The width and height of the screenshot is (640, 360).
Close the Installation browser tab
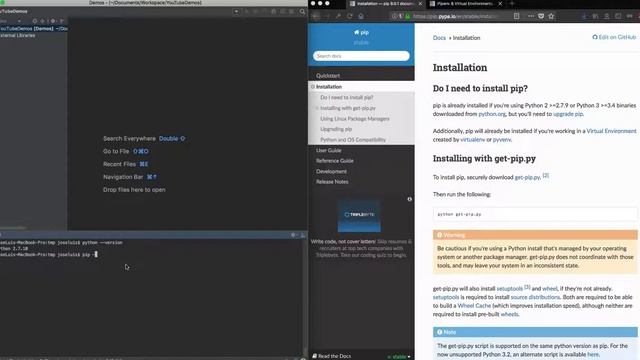click(420, 4)
